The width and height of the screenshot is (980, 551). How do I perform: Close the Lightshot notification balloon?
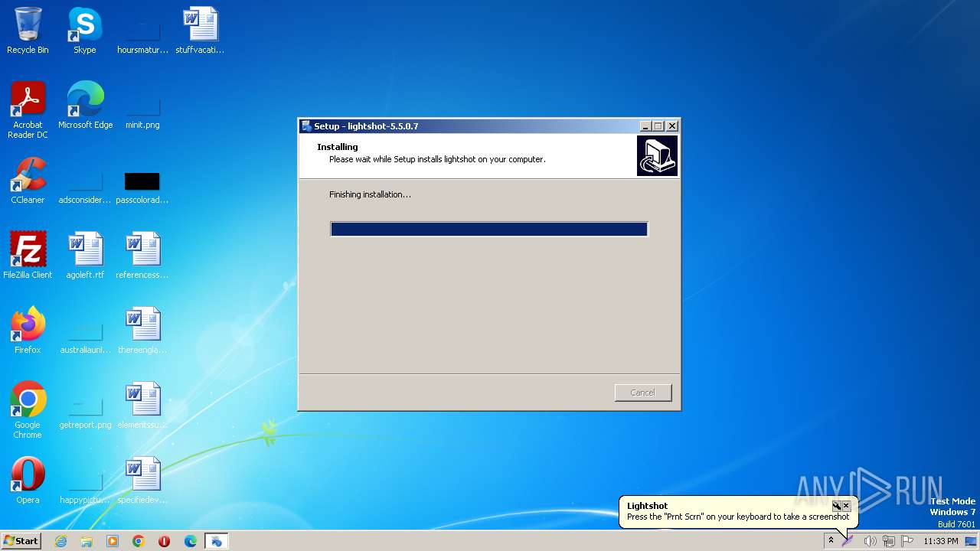coord(846,506)
